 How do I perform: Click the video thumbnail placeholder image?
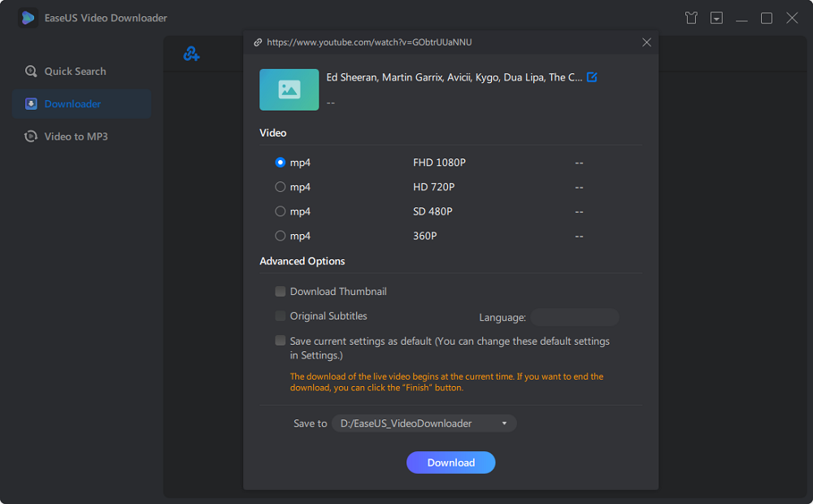coord(289,89)
